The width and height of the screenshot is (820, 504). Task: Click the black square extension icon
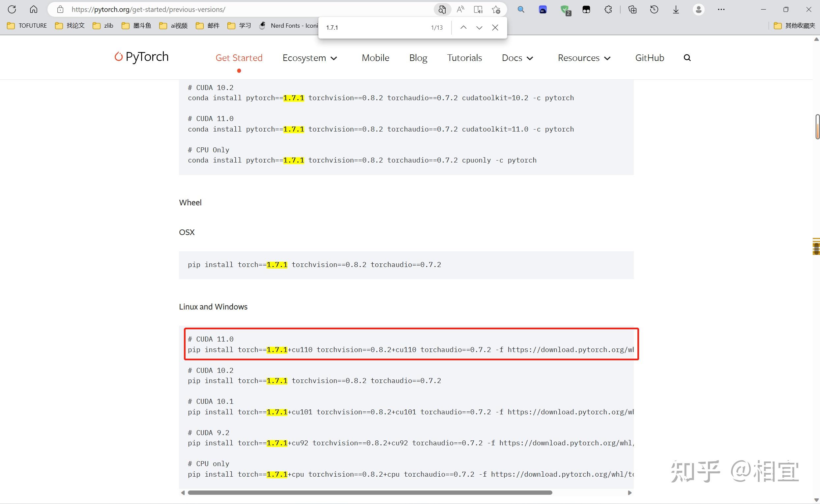[586, 10]
